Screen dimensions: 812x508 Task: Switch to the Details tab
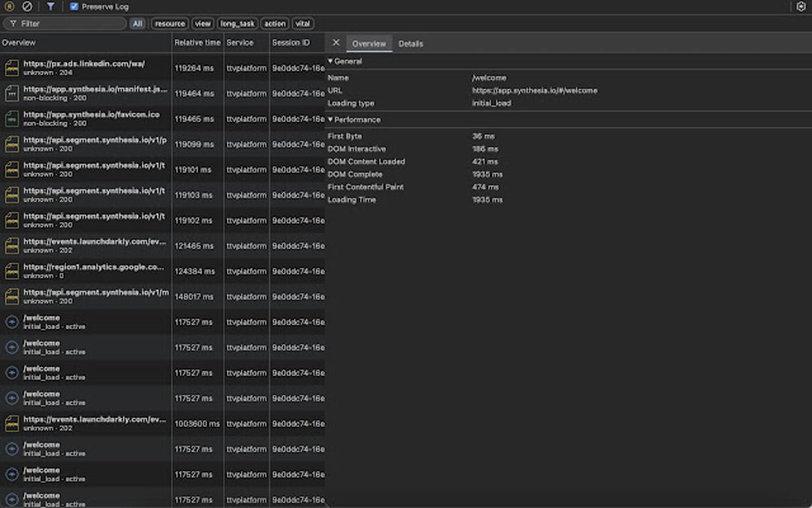point(411,44)
